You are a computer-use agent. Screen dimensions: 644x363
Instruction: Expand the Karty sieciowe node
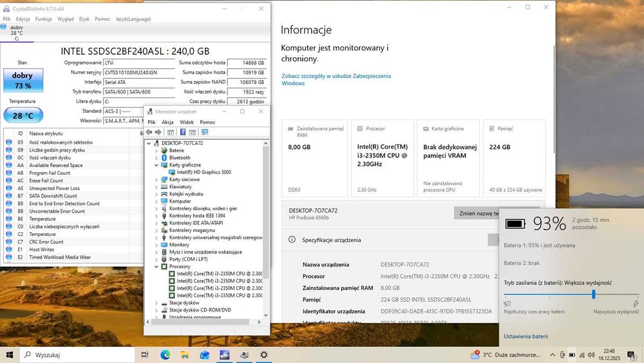(156, 180)
